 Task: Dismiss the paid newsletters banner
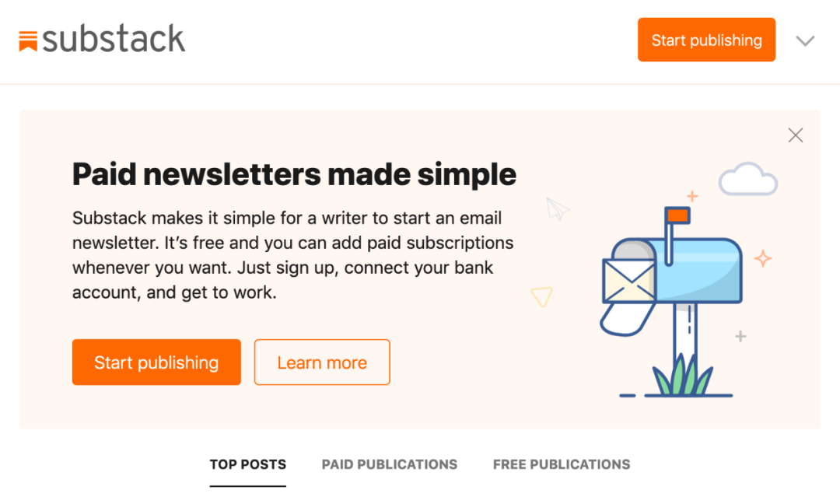[795, 135]
